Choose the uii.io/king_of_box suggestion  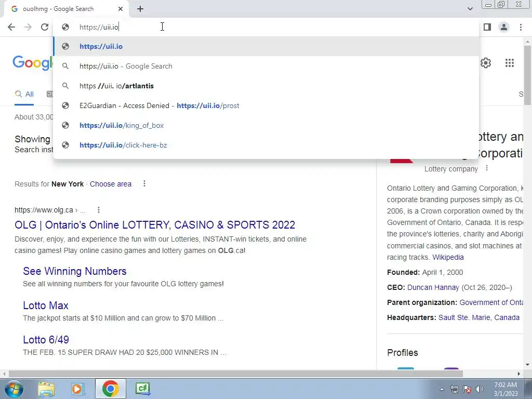[x=266, y=125]
